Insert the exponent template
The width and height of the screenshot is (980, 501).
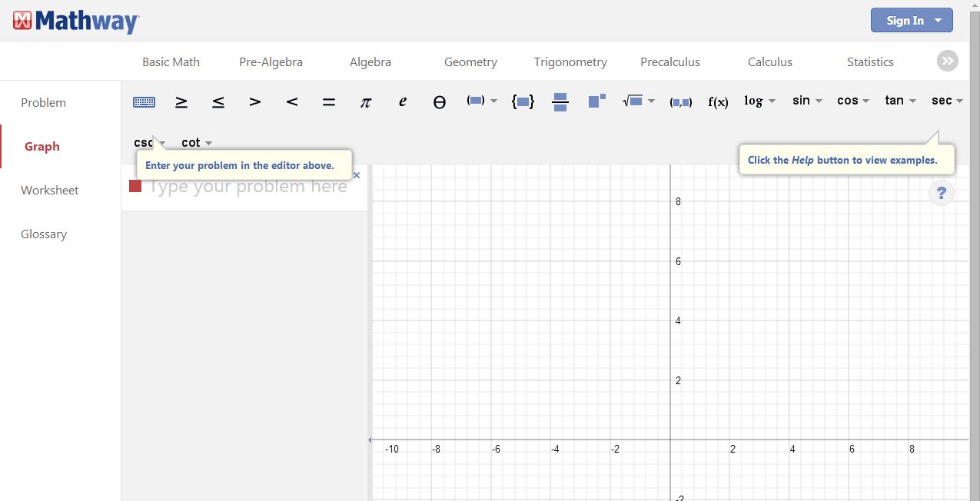pyautogui.click(x=596, y=101)
